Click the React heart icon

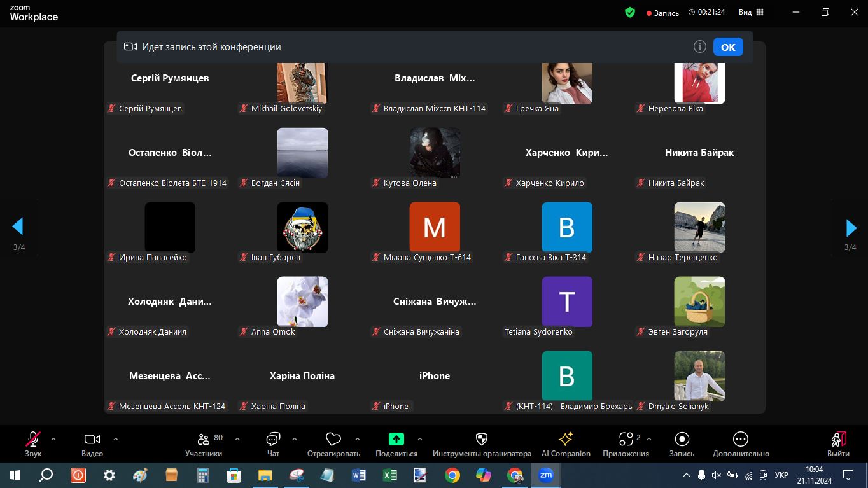click(x=333, y=440)
